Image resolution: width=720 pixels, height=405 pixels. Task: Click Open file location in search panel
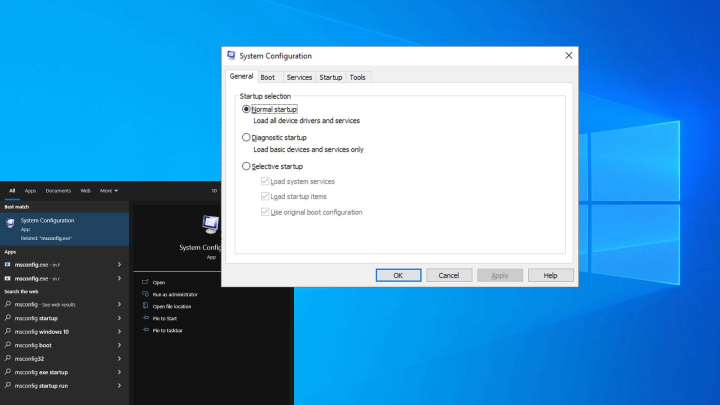172,306
